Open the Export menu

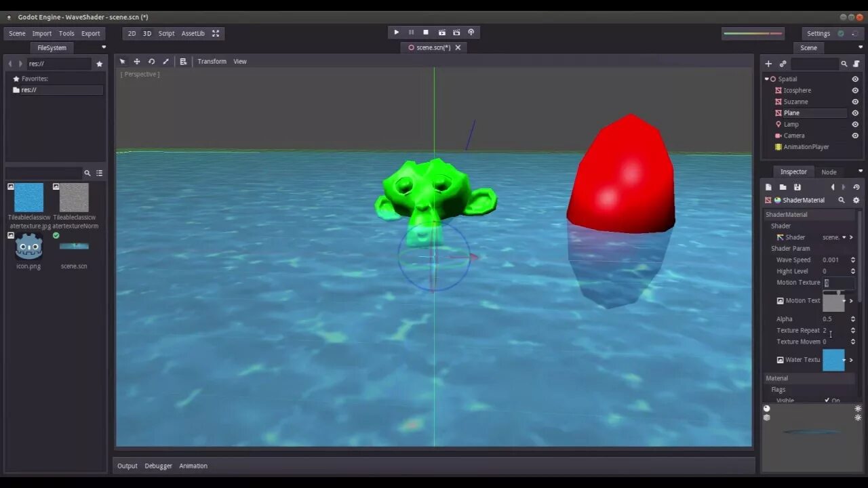click(91, 33)
